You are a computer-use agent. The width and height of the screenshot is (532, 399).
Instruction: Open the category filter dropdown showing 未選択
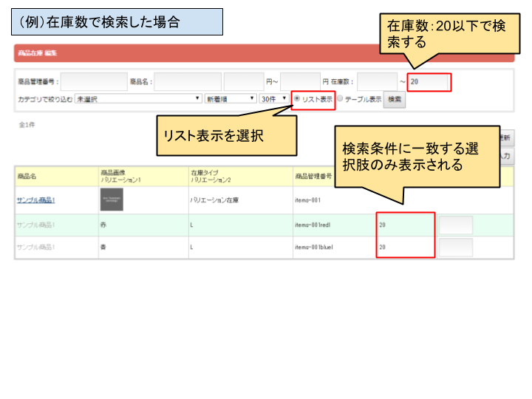[x=138, y=98]
